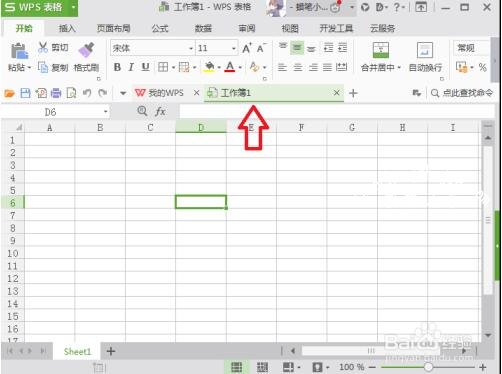Image resolution: width=502 pixels, height=374 pixels.
Task: Open a new document tab with plus
Action: 353,93
